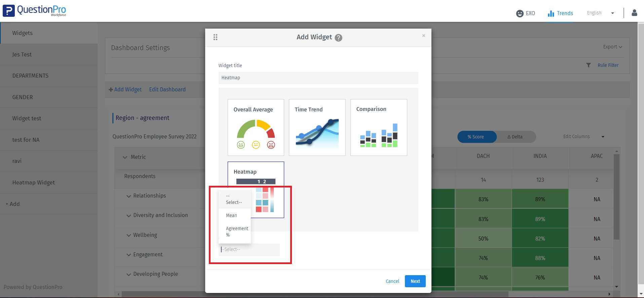The image size is (644, 298).
Task: Select the Overall Average widget type
Action: pos(256,127)
